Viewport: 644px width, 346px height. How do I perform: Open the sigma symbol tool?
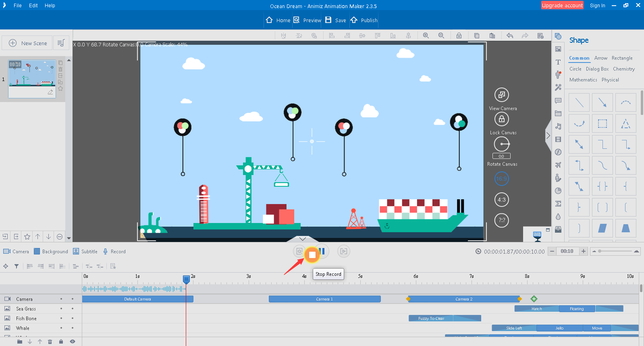pyautogui.click(x=558, y=204)
